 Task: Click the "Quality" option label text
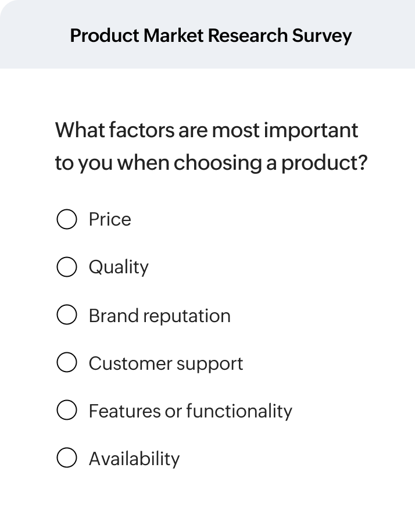(119, 267)
